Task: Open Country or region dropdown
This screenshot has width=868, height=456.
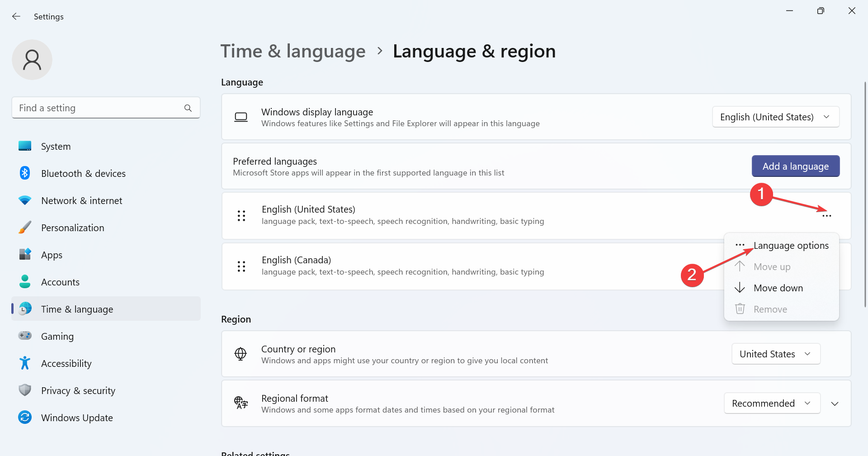Action: (775, 354)
